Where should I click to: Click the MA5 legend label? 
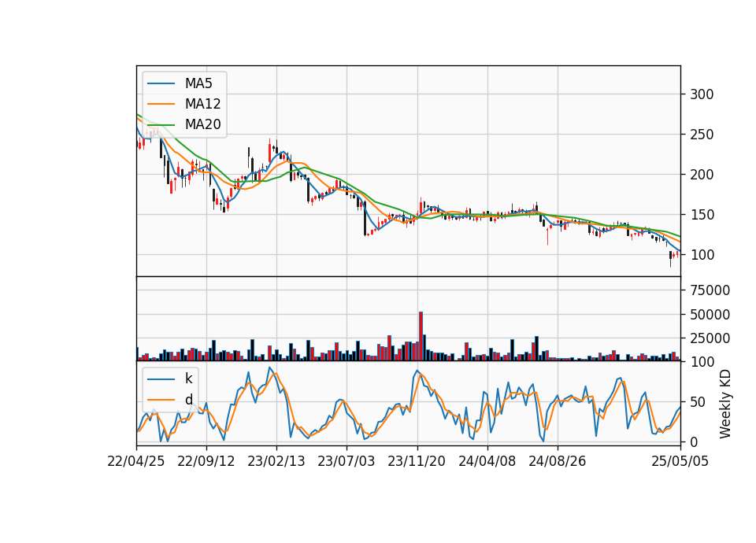click(x=198, y=83)
